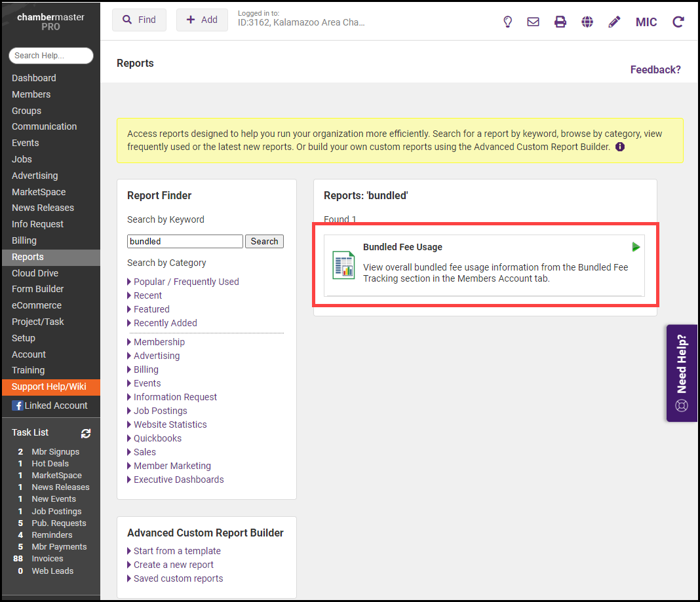The image size is (700, 602).
Task: Open the Feedback? link
Action: click(x=655, y=69)
